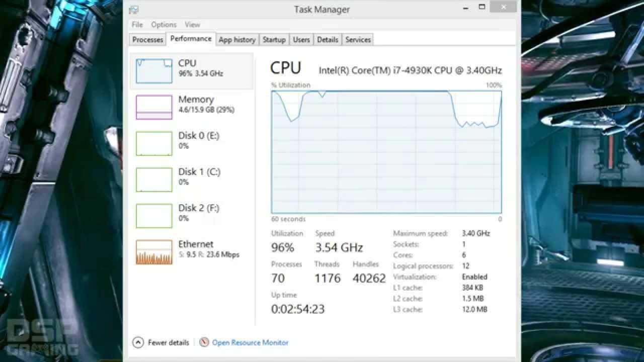Switch to the Services tab
Image resolution: width=644 pixels, height=362 pixels.
tap(358, 40)
